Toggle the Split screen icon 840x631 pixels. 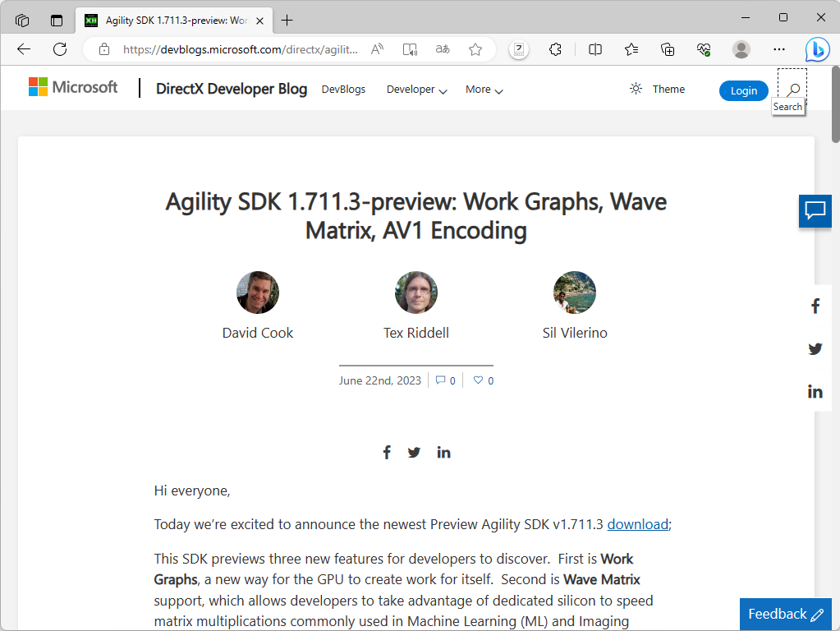(595, 49)
